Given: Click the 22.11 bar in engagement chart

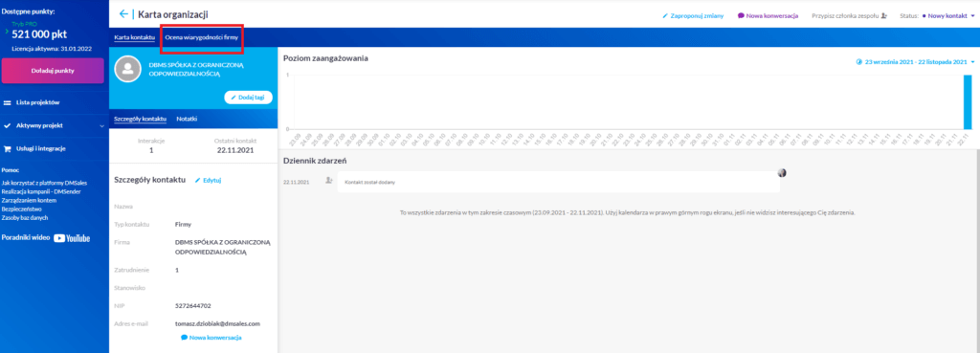Looking at the screenshot, I should 967,101.
